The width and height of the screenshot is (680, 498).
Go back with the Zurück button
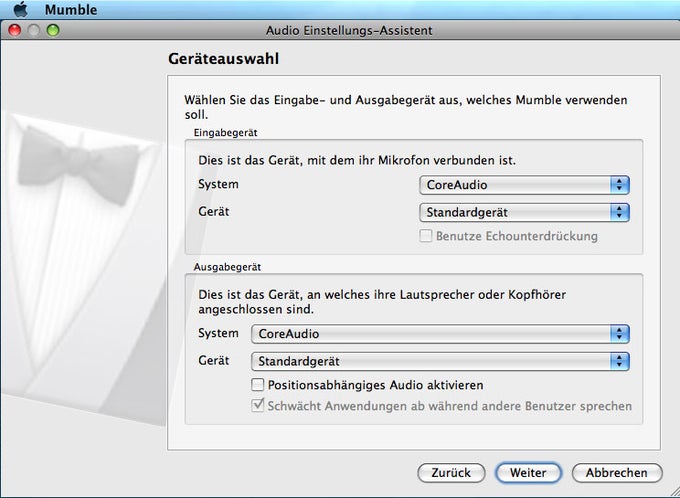pyautogui.click(x=451, y=472)
